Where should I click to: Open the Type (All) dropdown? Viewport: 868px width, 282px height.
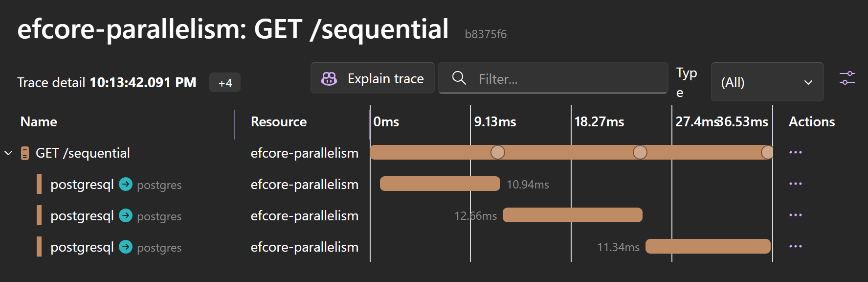[x=767, y=82]
